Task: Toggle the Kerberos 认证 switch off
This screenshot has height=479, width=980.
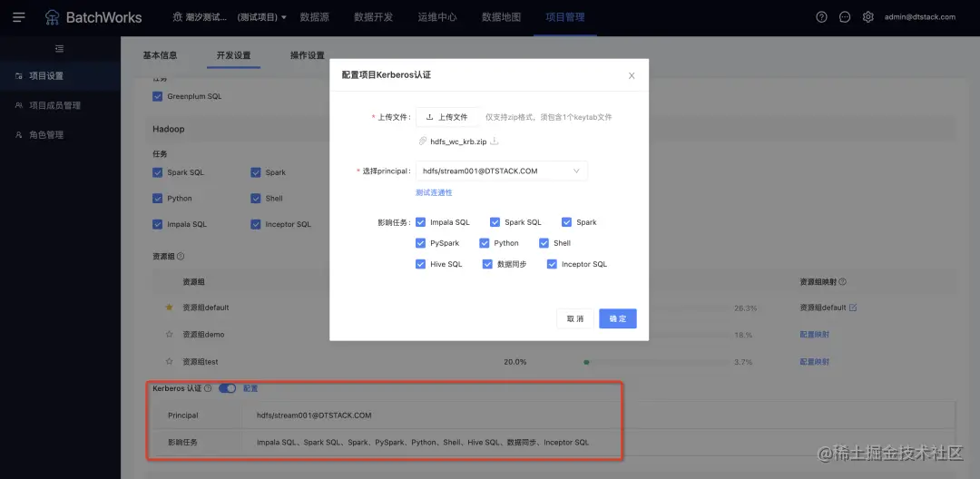Action: 227,388
